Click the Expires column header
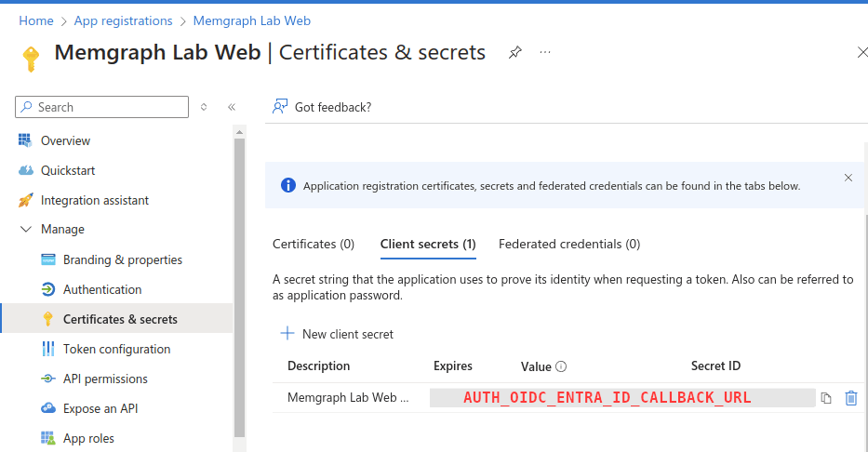868x452 pixels. [x=453, y=366]
